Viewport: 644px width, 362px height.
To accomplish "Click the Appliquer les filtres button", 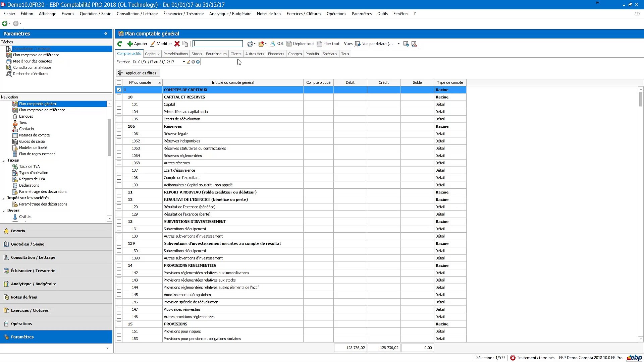I will (x=138, y=73).
